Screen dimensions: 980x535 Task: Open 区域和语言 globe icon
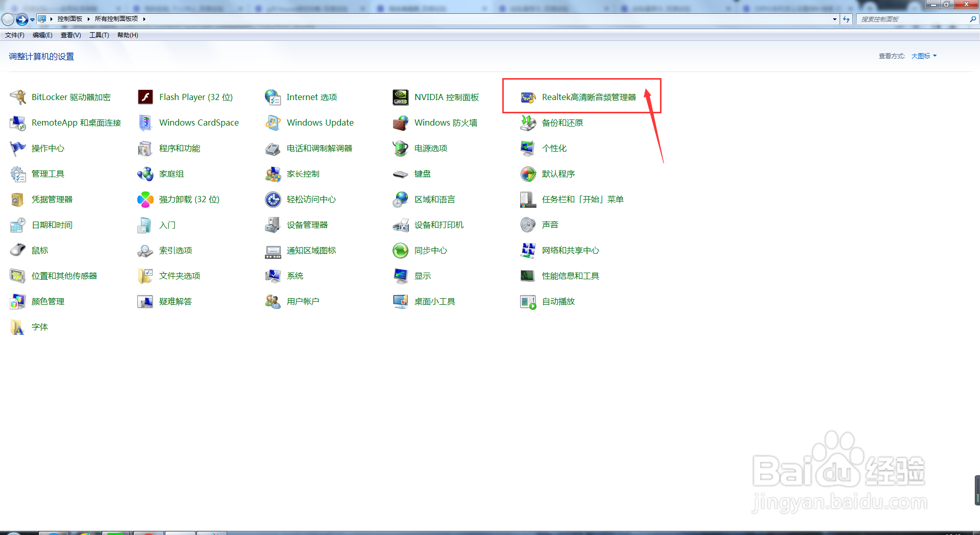coord(401,199)
